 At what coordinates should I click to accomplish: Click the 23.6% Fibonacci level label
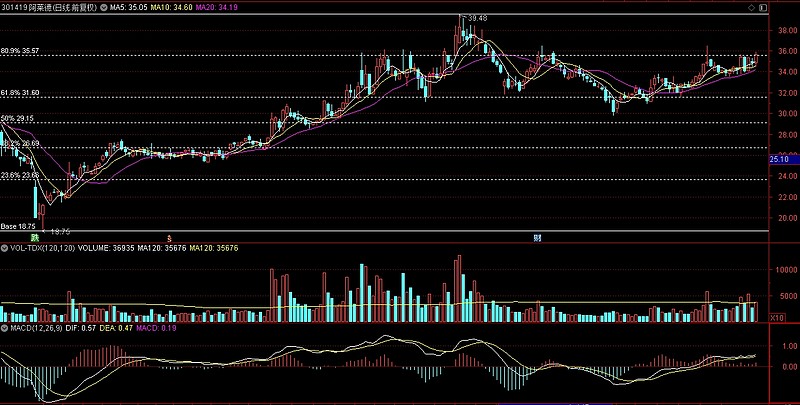[20, 175]
